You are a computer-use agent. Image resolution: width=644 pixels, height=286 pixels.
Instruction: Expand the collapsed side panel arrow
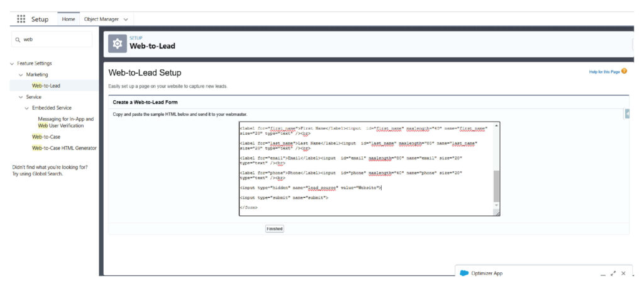(x=627, y=113)
